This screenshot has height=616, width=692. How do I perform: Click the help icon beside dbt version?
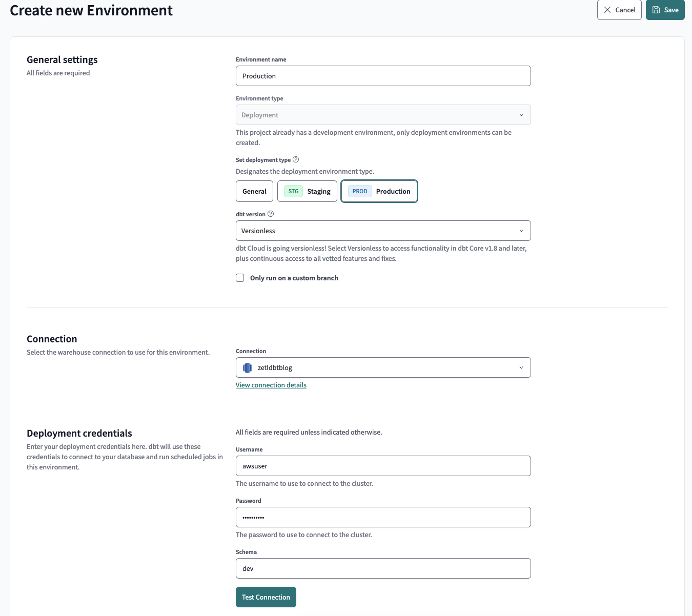point(271,214)
